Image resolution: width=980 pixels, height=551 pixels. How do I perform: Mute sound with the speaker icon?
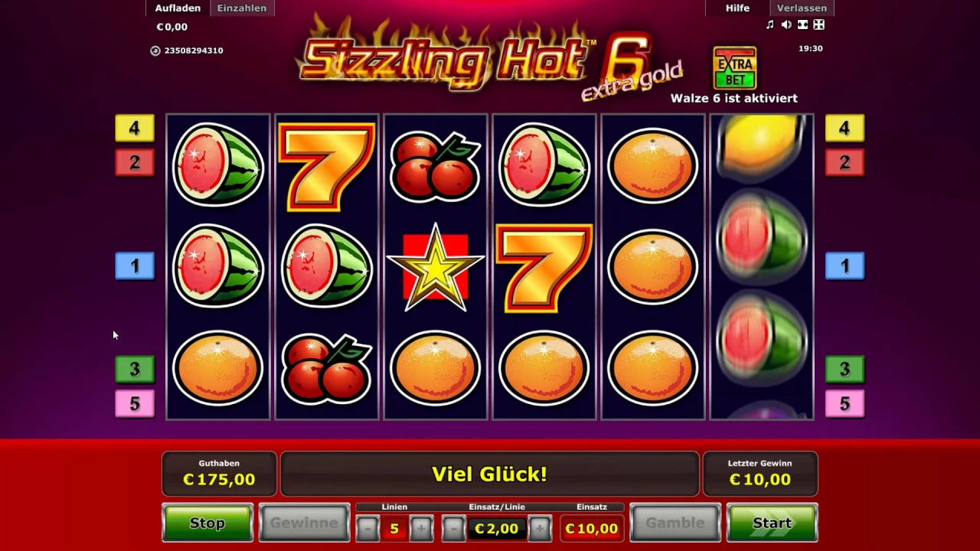coord(786,25)
